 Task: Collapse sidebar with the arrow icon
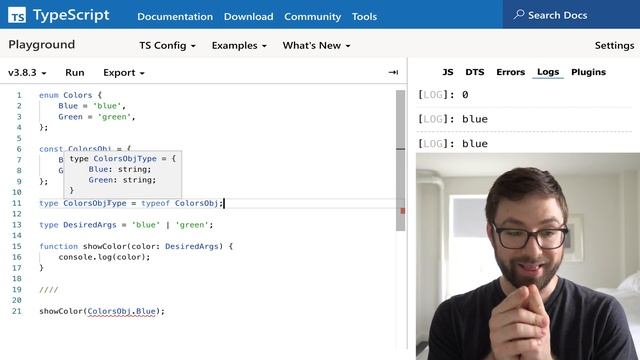[x=393, y=72]
